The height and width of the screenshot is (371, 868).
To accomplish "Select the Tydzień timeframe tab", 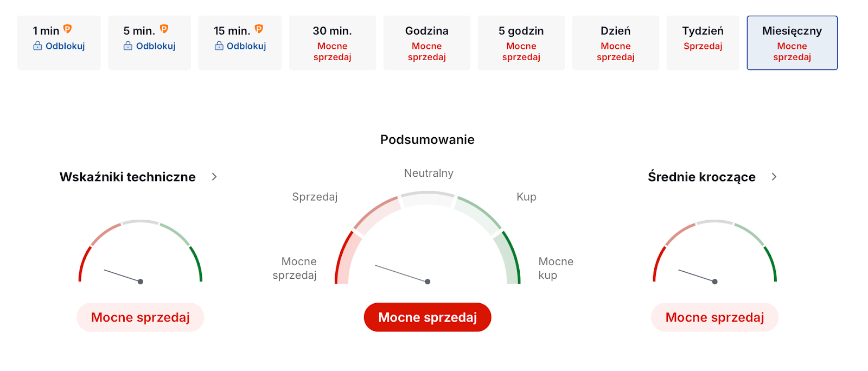I will point(703,43).
